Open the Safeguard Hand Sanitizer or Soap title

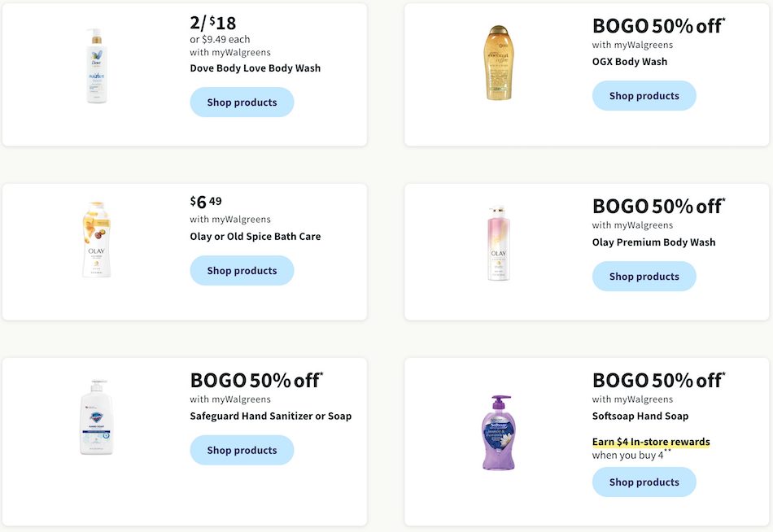click(x=271, y=416)
